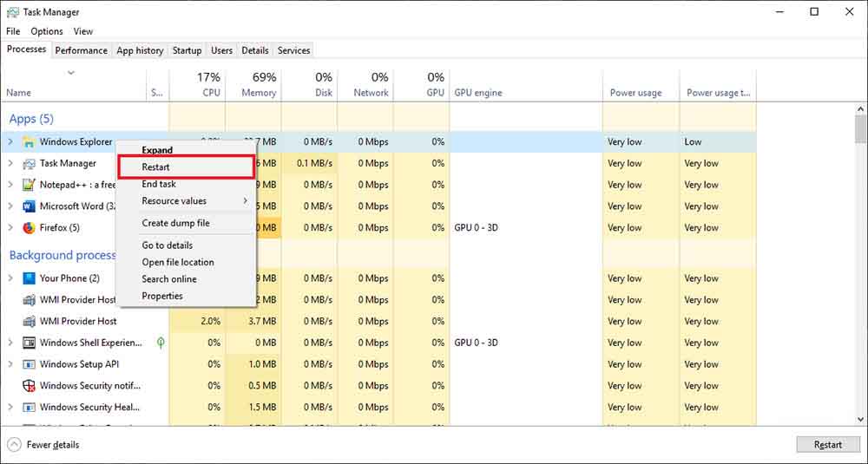Expand the Your Phone (2) group
The image size is (868, 464).
(x=10, y=278)
